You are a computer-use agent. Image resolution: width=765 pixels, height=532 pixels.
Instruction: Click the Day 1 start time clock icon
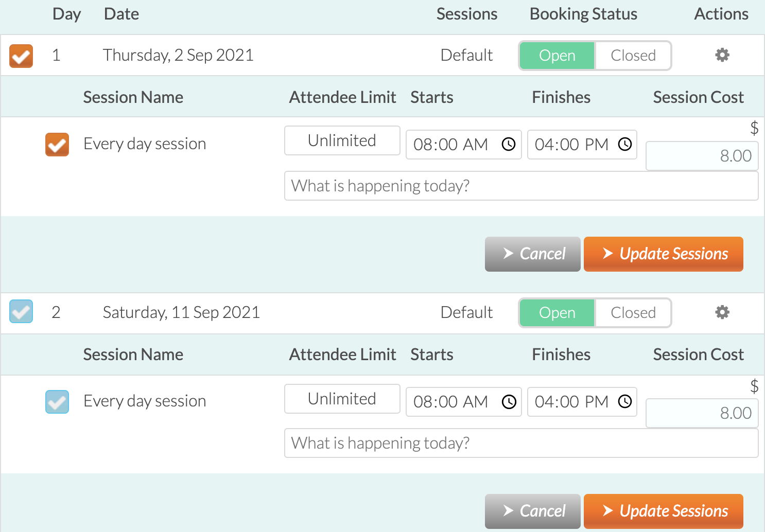point(509,145)
